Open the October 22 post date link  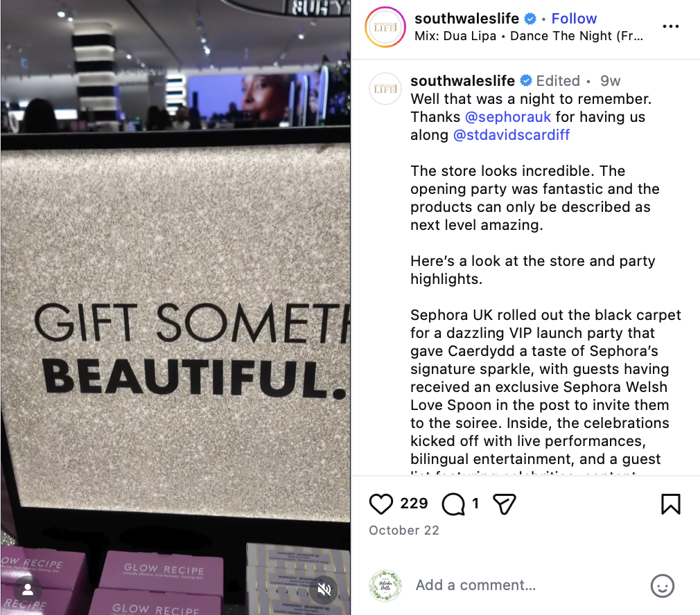pos(404,531)
